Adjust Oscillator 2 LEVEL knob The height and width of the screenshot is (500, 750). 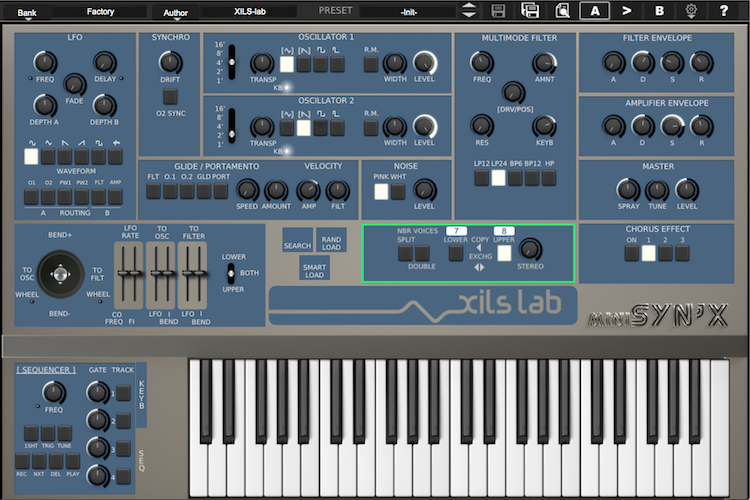pos(424,126)
